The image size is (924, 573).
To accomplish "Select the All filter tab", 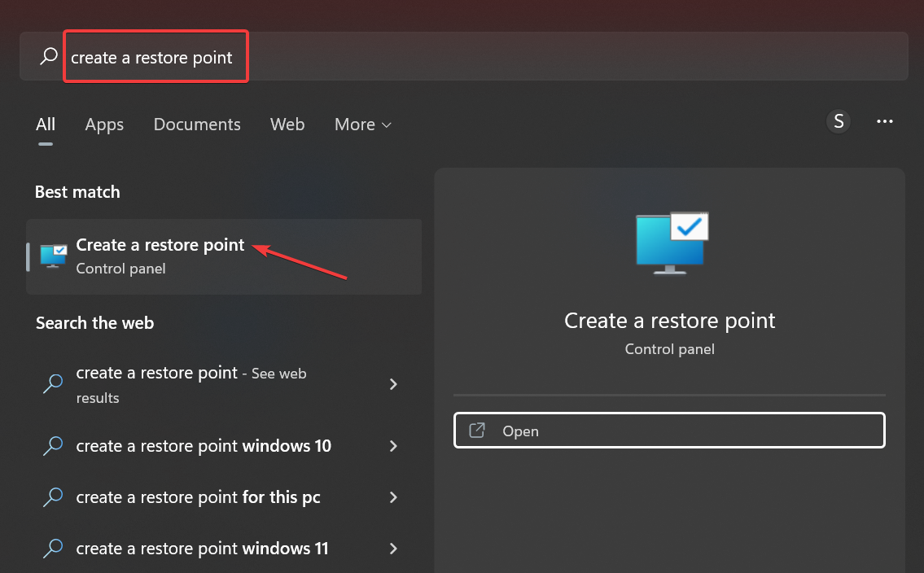I will (46, 125).
